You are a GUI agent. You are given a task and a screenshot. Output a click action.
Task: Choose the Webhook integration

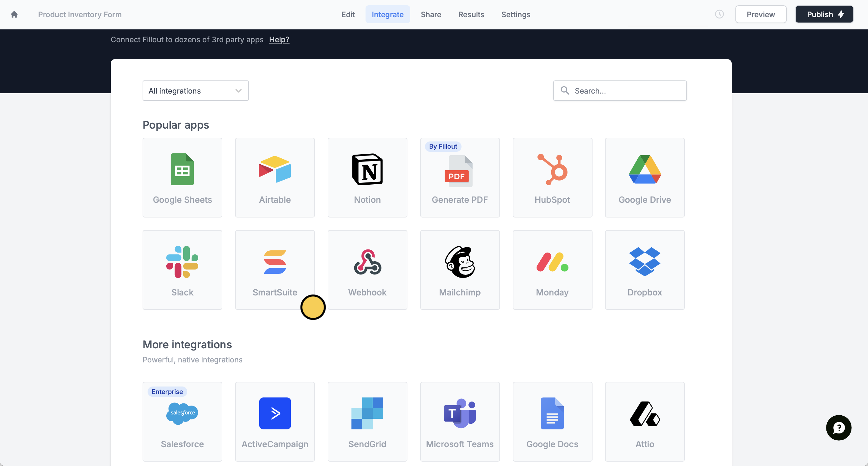coord(367,270)
